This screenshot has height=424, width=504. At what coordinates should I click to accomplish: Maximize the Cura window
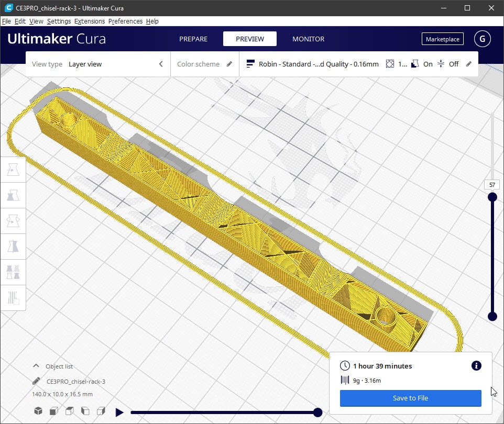pos(467,8)
